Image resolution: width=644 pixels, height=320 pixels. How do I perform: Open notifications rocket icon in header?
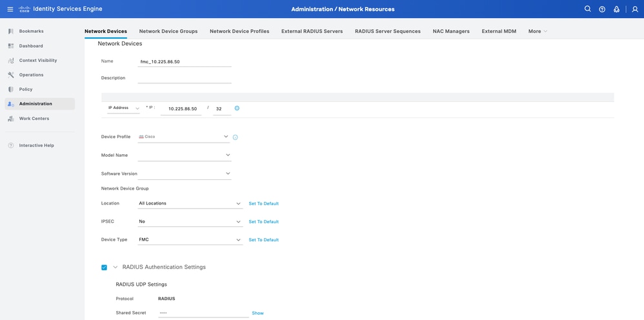click(616, 9)
